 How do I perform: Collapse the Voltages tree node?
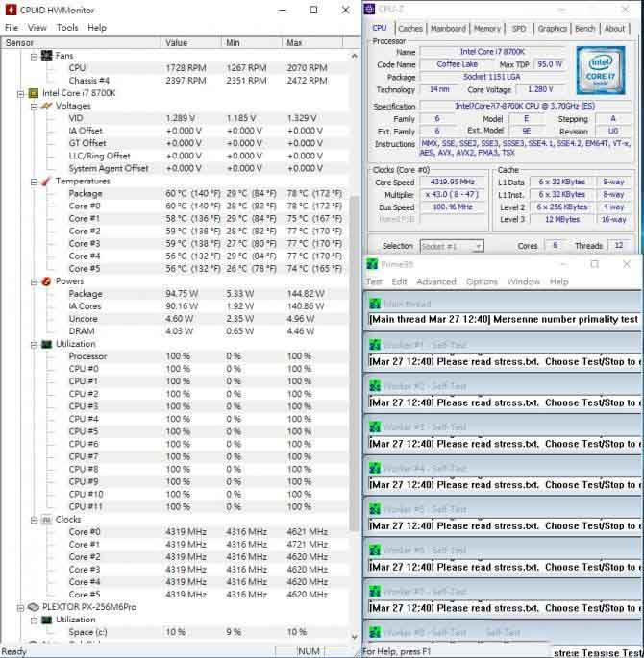(34, 107)
